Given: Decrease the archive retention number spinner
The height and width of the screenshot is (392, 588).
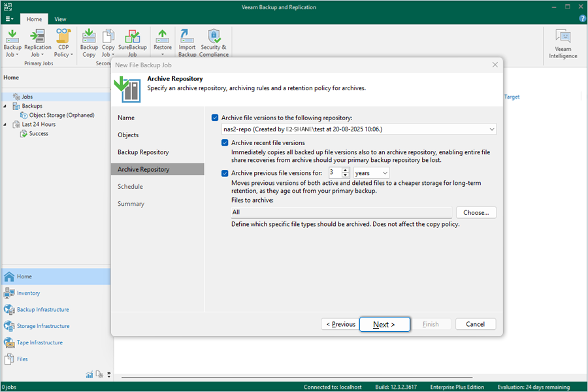Looking at the screenshot, I should (x=346, y=176).
